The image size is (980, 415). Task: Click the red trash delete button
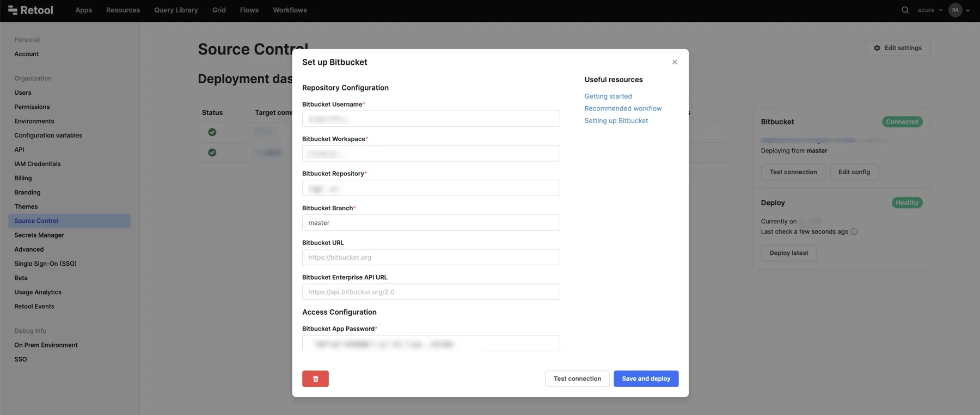[x=315, y=379]
